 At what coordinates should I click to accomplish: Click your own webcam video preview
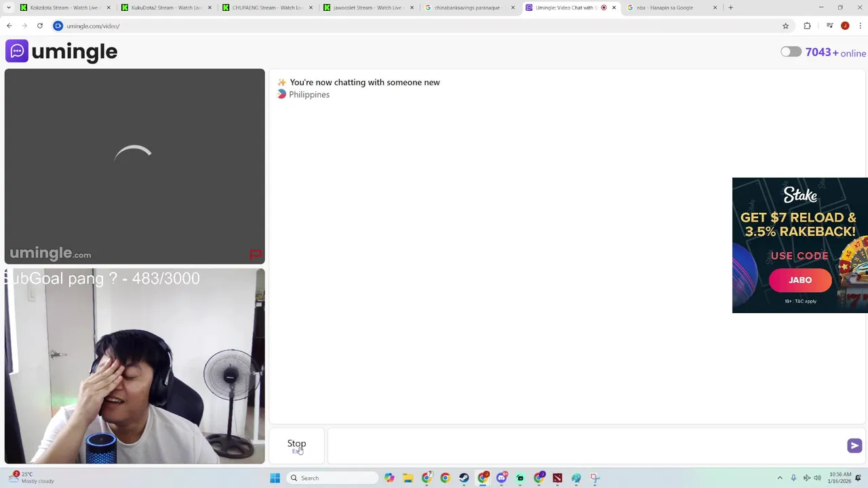click(134, 366)
